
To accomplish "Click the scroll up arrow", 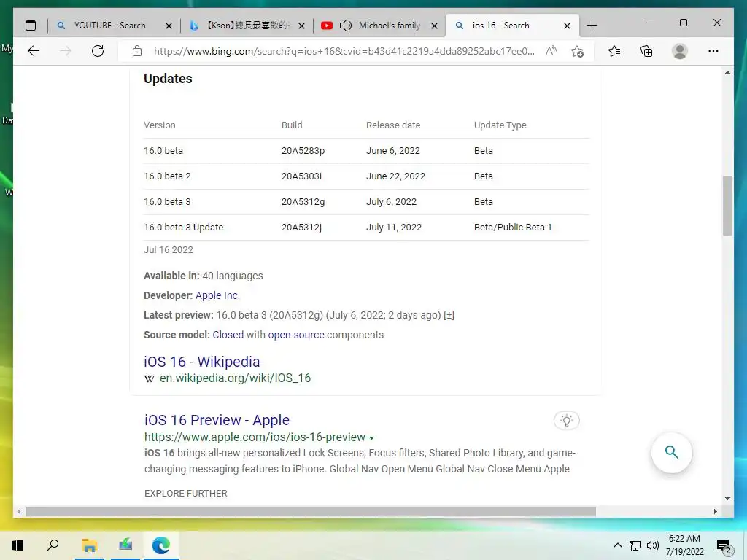I will pyautogui.click(x=727, y=72).
